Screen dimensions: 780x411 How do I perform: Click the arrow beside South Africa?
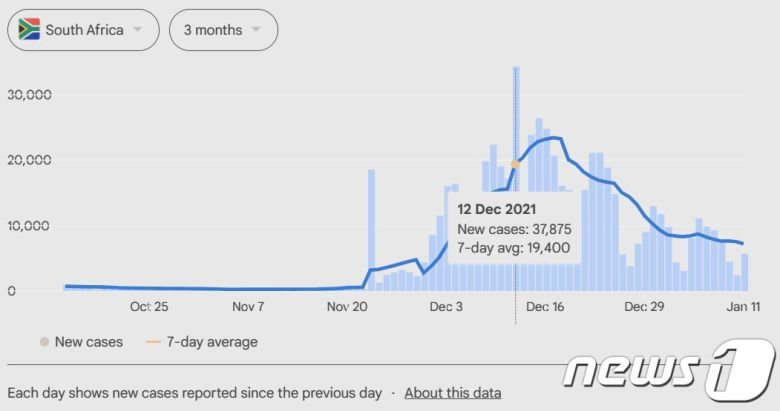click(137, 30)
